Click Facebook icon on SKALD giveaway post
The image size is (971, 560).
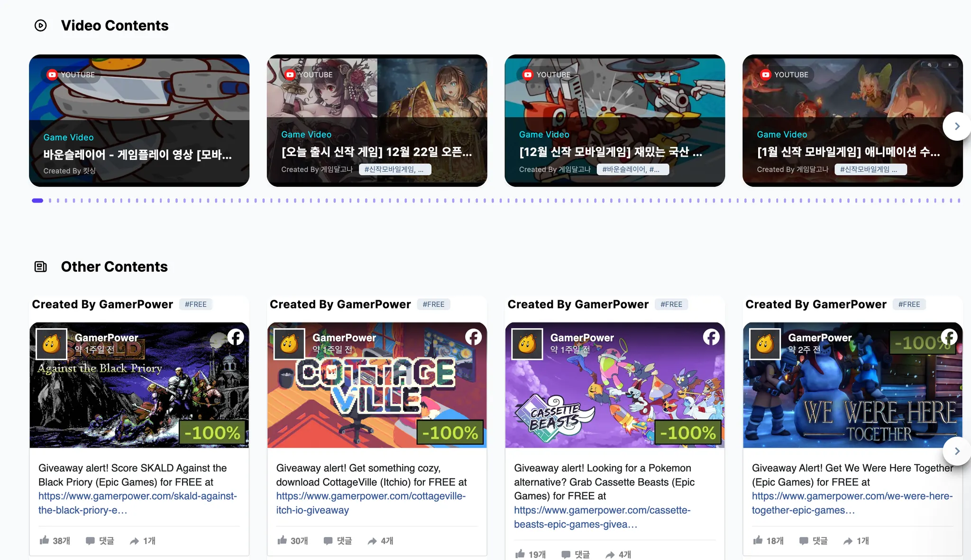coord(236,337)
